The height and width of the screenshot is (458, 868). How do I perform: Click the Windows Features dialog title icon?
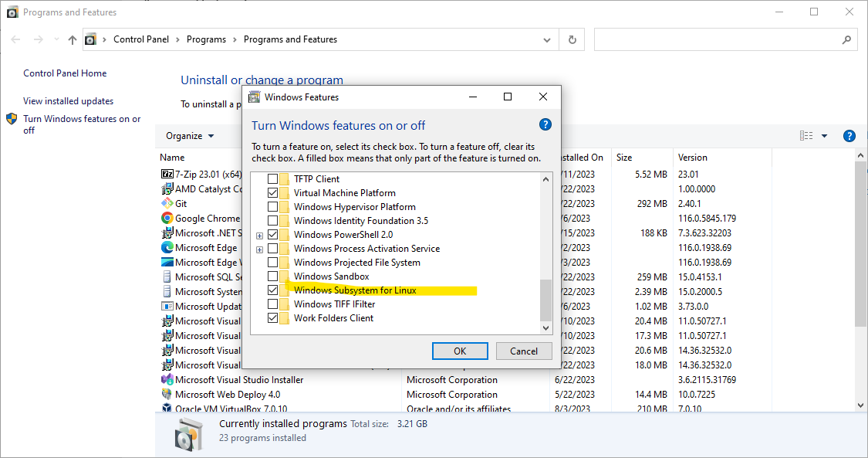pyautogui.click(x=254, y=97)
